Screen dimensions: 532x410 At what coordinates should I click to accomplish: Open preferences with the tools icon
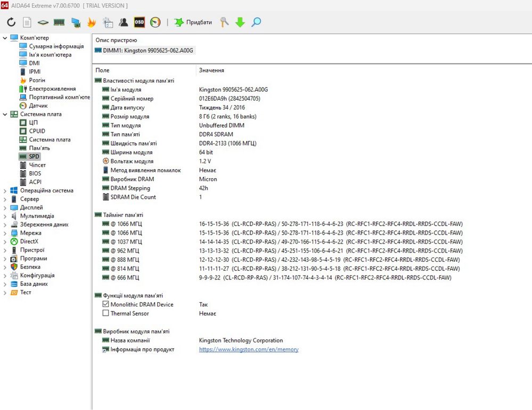click(x=224, y=22)
